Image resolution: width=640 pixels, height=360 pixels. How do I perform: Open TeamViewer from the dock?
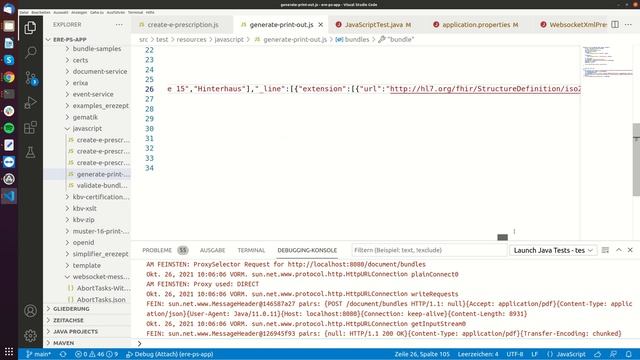click(9, 162)
